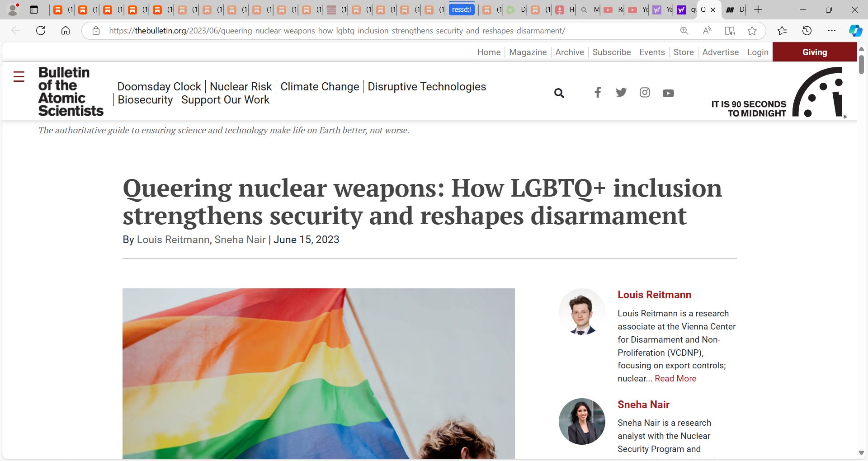
Task: Open the hamburger site menu
Action: [19, 77]
